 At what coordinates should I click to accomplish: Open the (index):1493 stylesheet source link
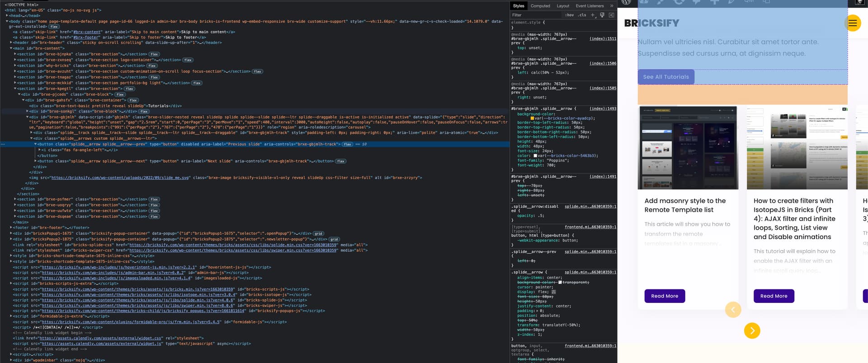603,109
